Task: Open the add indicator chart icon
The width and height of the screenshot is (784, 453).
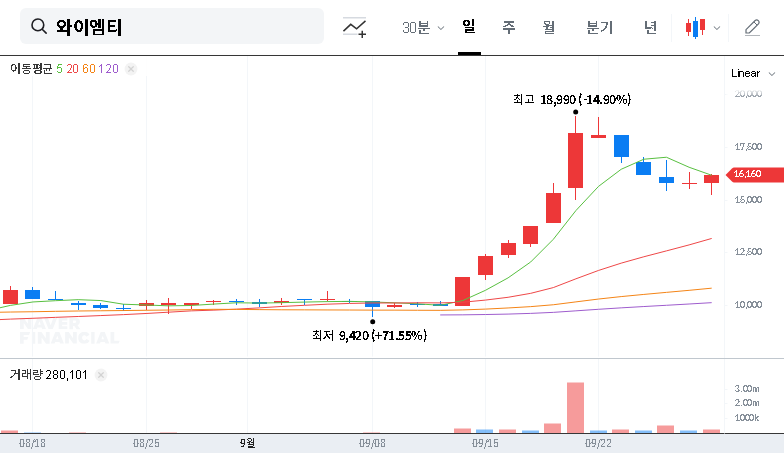Action: click(x=354, y=28)
